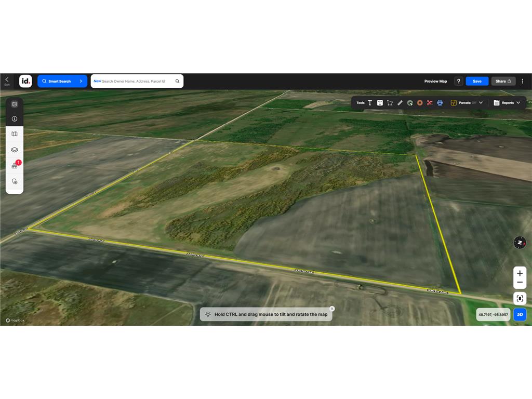Expand the Reports dropdown
This screenshot has height=399, width=532.
(518, 103)
